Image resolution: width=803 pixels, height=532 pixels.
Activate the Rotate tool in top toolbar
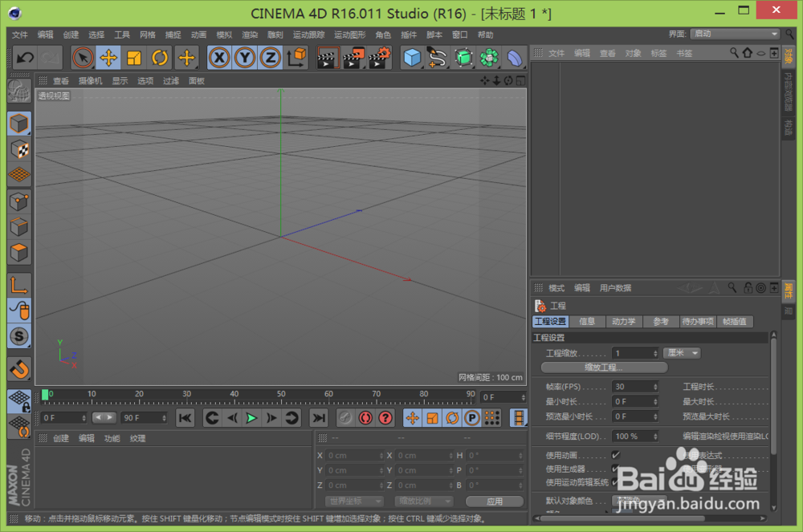160,58
